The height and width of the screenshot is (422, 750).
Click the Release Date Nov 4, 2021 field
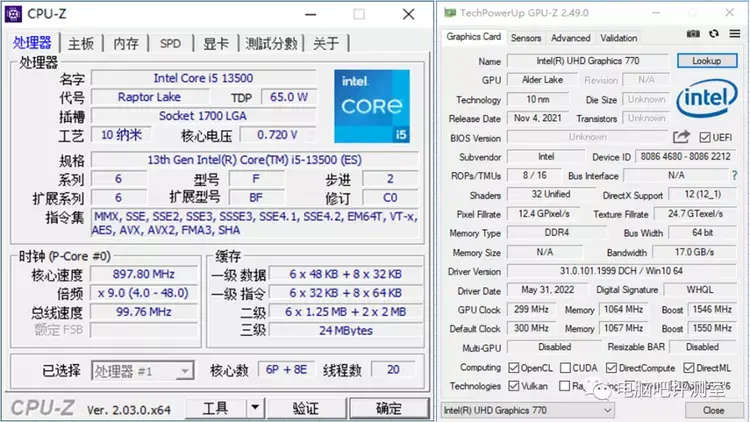538,118
